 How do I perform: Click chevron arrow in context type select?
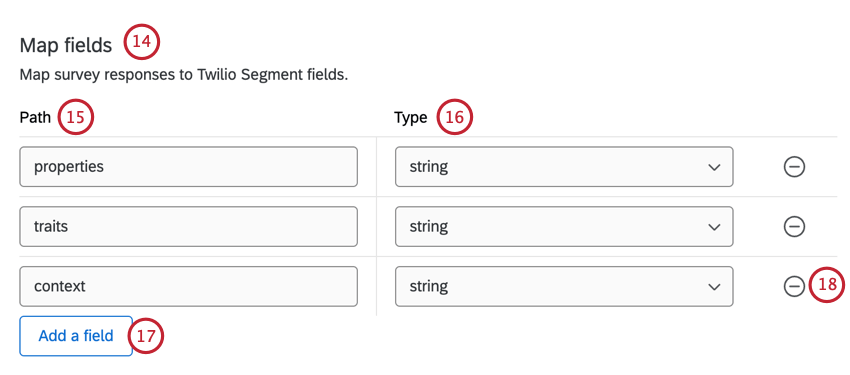[714, 286]
